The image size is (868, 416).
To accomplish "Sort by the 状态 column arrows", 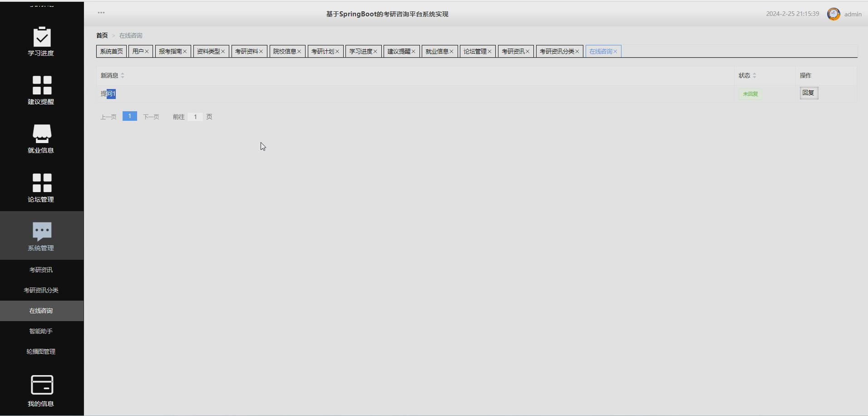I will click(x=755, y=75).
